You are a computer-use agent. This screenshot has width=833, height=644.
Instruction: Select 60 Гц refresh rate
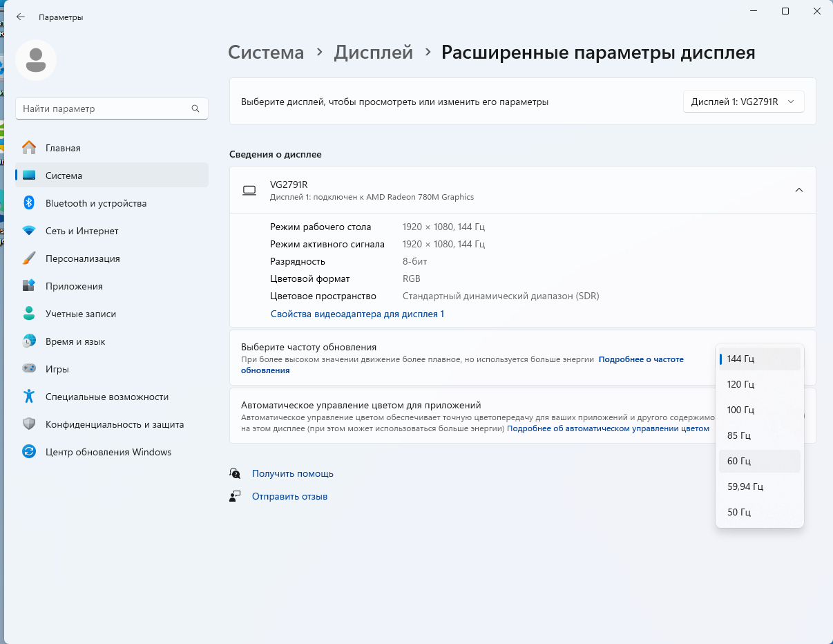tap(760, 461)
